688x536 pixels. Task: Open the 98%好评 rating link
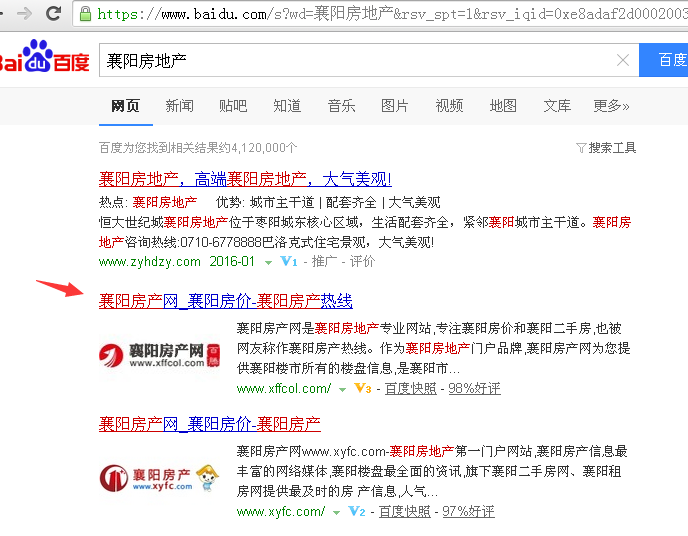(474, 388)
